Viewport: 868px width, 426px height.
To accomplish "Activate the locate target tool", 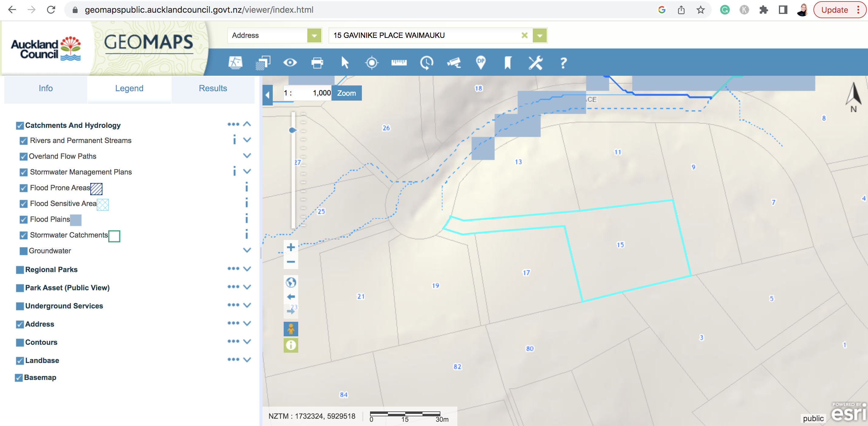I will pos(372,63).
